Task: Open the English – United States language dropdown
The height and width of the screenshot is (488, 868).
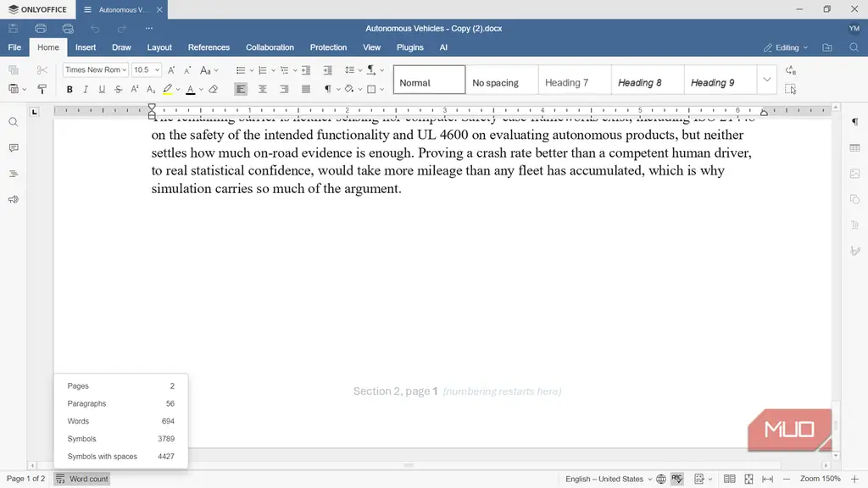Action: (609, 480)
